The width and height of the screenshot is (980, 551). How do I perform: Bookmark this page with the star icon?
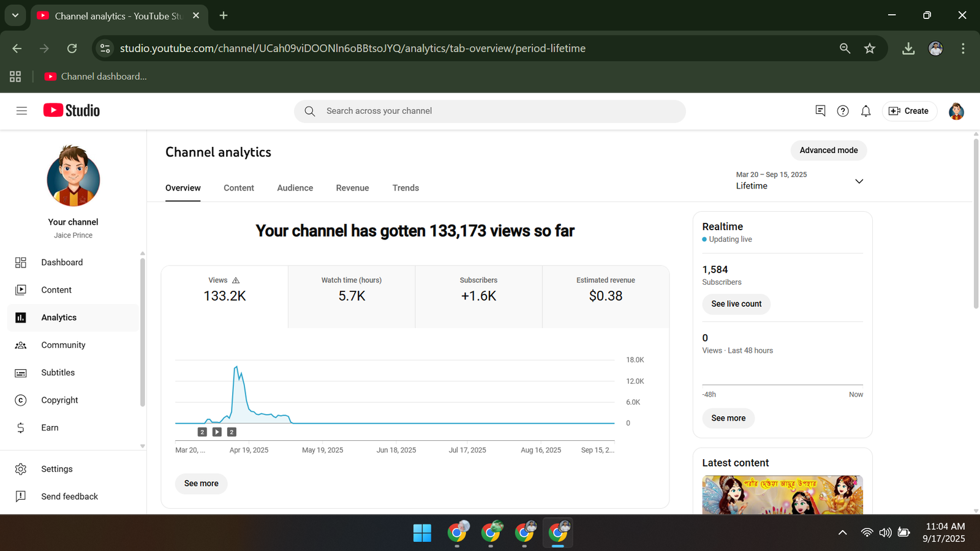(x=869, y=48)
